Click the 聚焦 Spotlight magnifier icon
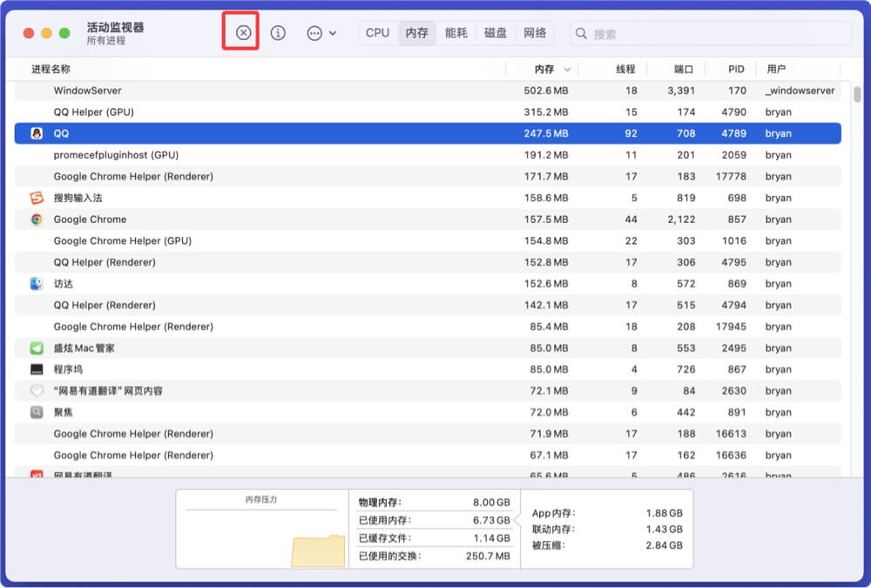The height and width of the screenshot is (588, 871). click(x=37, y=413)
